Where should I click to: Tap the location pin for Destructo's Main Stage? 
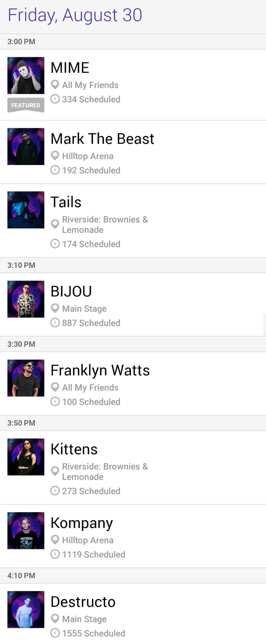(x=55, y=619)
